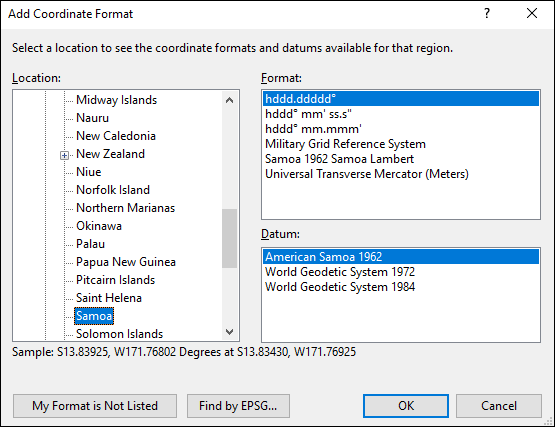The image size is (555, 427).
Task: Pick Niue from the Location tree
Action: [88, 172]
